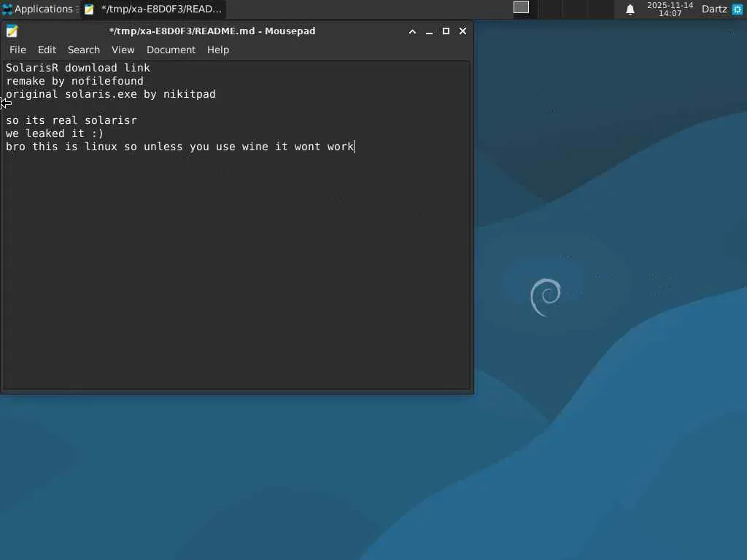747x560 pixels.
Task: Open the Search menu
Action: [84, 50]
